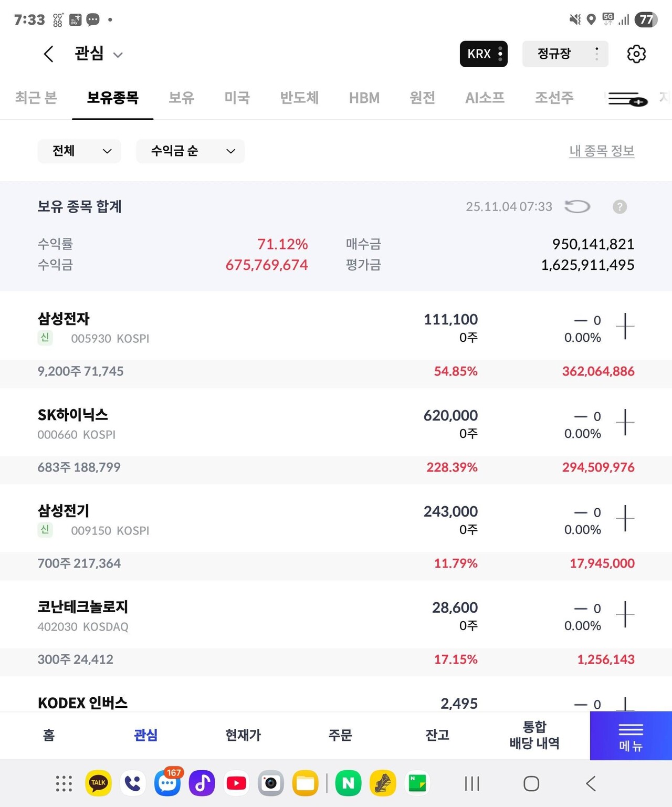Click the 정규장 market session button
The image size is (672, 807).
tap(554, 54)
